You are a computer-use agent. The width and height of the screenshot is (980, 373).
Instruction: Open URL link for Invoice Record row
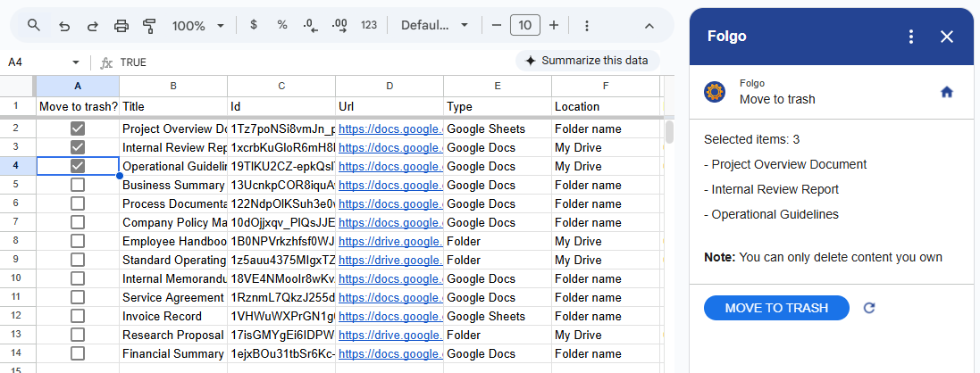(390, 316)
